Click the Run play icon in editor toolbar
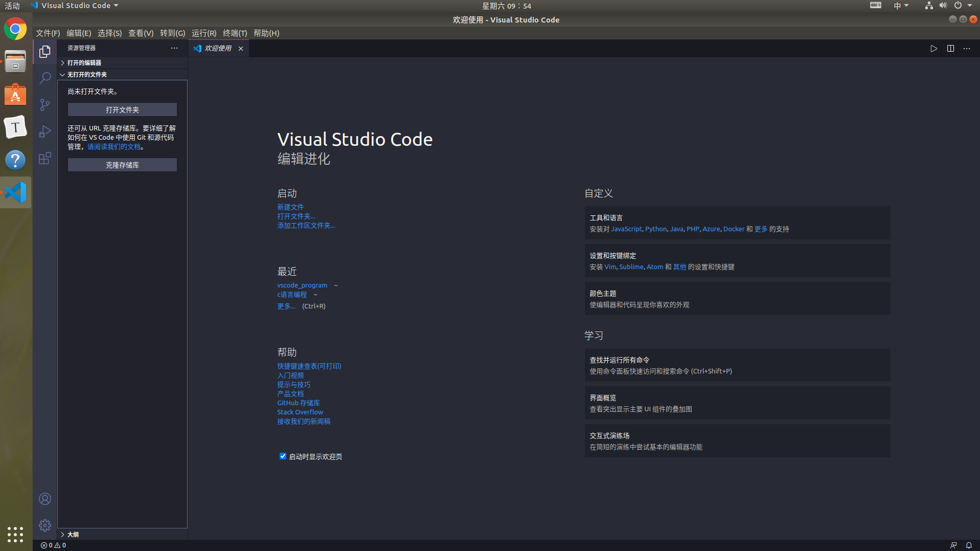 [933, 49]
